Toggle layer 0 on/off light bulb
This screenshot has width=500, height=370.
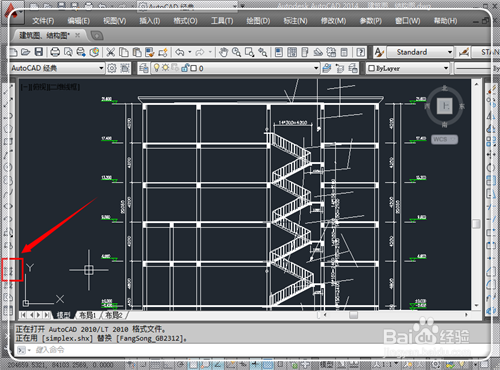(156, 68)
